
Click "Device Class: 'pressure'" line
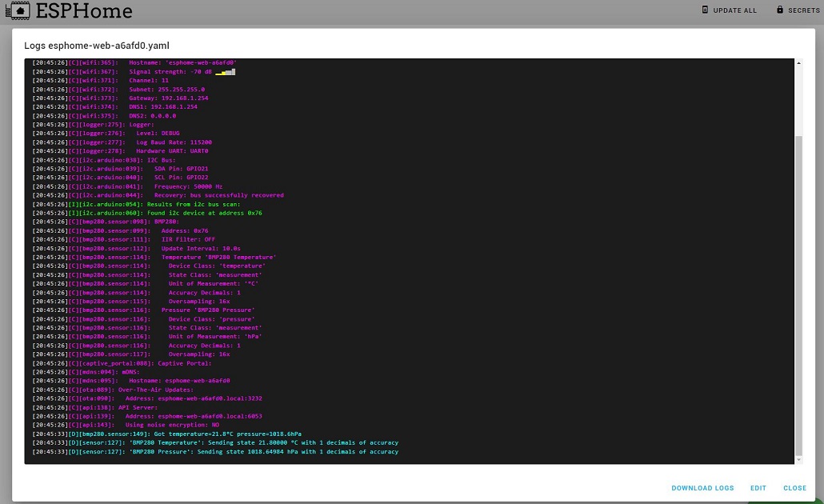pyautogui.click(x=144, y=319)
